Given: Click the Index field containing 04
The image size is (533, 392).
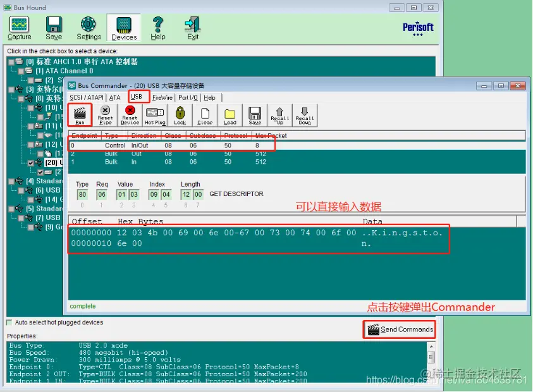Looking at the screenshot, I should [x=166, y=195].
